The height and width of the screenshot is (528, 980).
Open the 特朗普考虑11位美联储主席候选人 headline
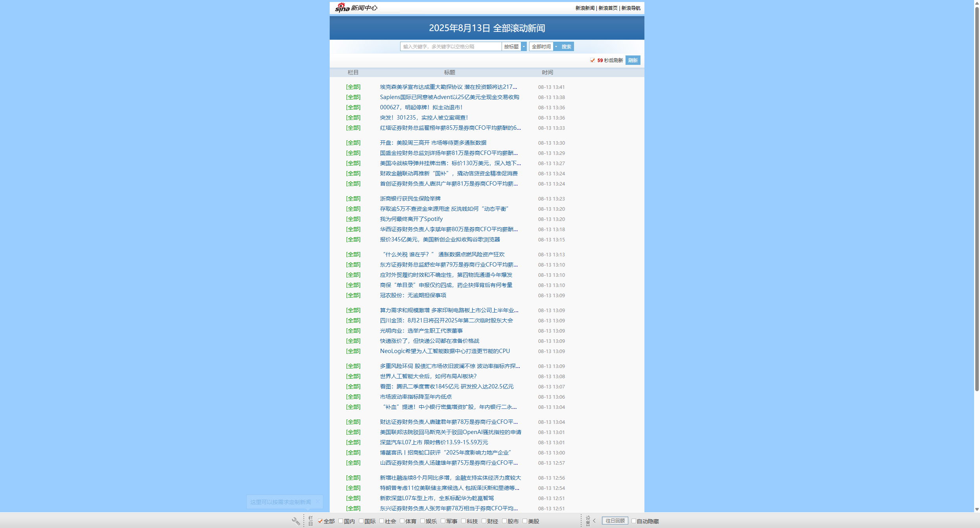tap(450, 488)
